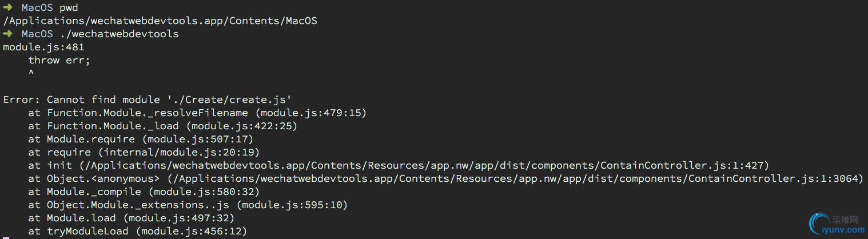Screen dimensions: 868x239
Task: Click the green prompt arrow before ./wechatwebdevtools
Action: pos(7,34)
